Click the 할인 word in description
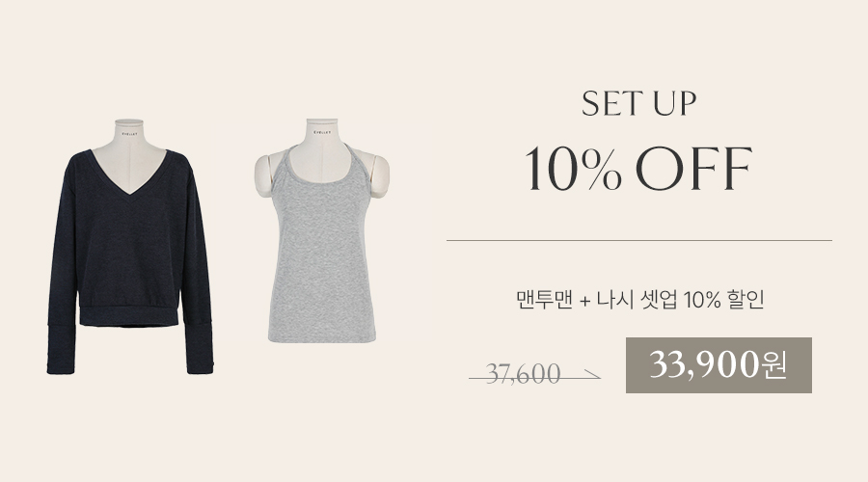Screen dimensions: 868x482 tap(746, 300)
